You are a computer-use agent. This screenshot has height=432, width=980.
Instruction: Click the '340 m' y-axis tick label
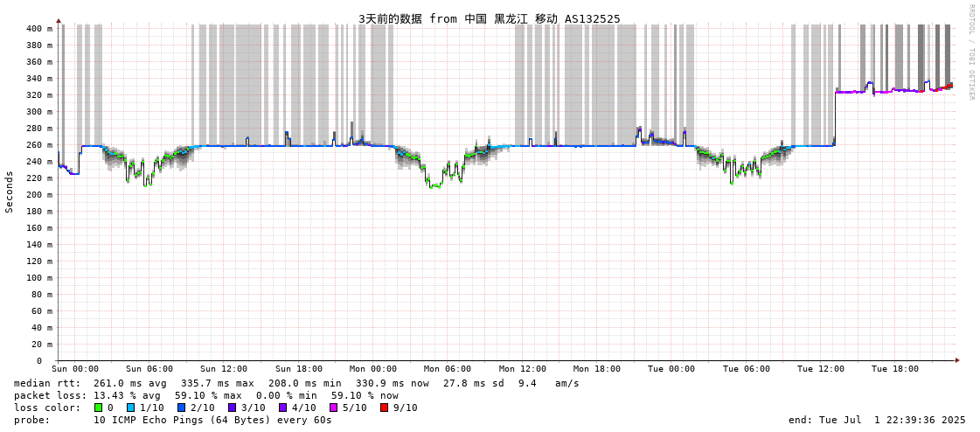click(x=39, y=78)
